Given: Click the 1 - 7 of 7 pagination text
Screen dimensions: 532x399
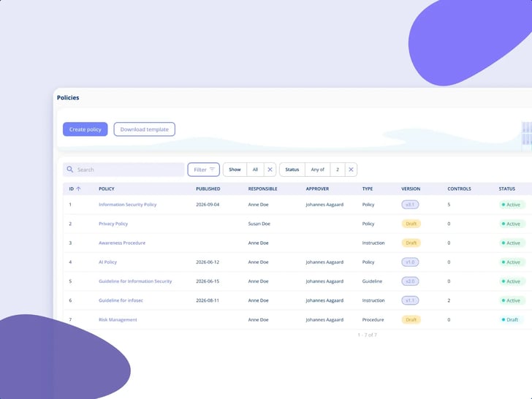Looking at the screenshot, I should pos(367,335).
